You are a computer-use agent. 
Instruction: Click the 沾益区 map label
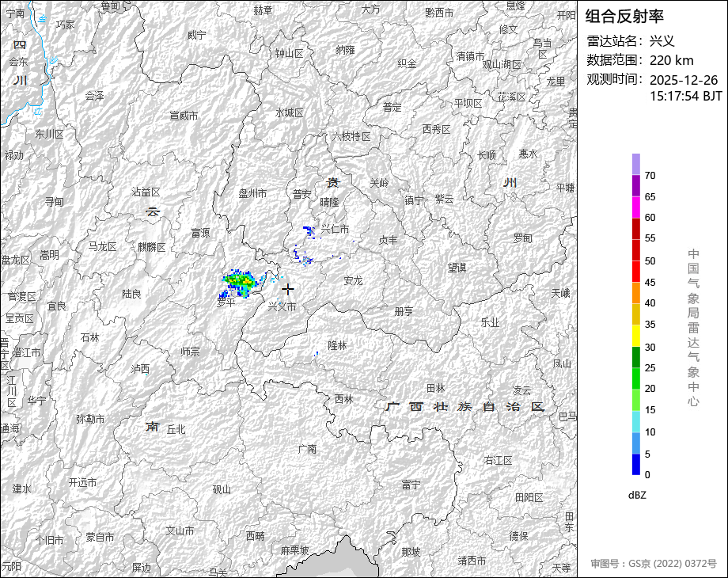(146, 192)
